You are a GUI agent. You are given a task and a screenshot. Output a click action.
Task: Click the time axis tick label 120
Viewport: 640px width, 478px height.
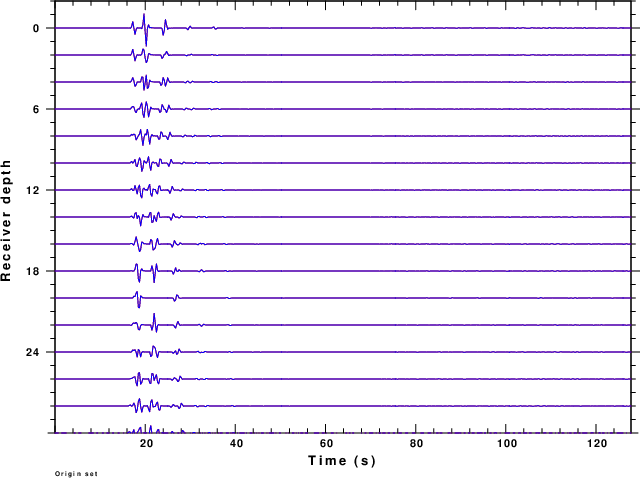coord(597,444)
